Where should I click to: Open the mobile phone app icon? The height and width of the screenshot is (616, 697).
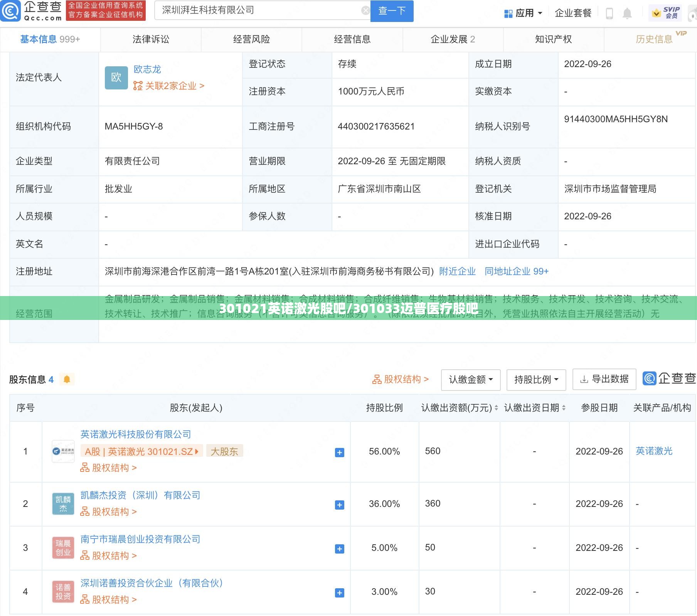pos(609,13)
